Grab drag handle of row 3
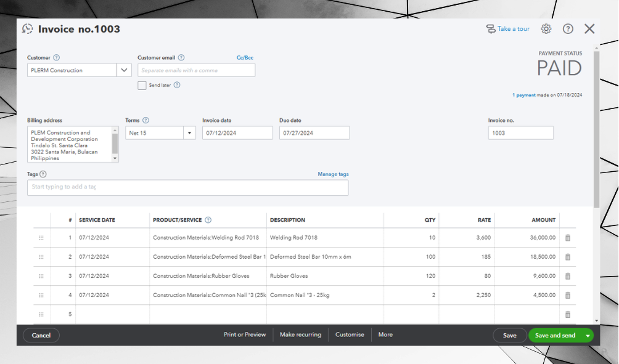 coord(41,276)
